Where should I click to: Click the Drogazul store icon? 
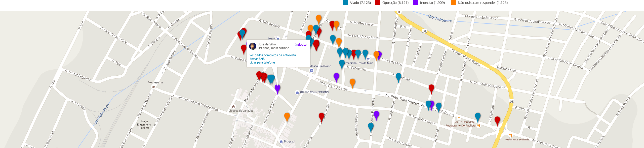(x=281, y=142)
